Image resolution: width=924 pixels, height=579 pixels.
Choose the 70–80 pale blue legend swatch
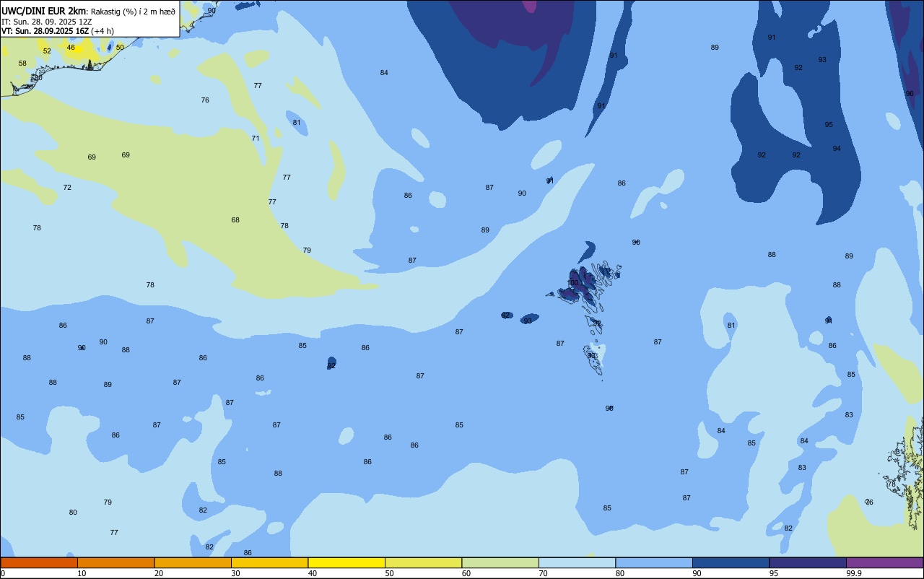(577, 562)
